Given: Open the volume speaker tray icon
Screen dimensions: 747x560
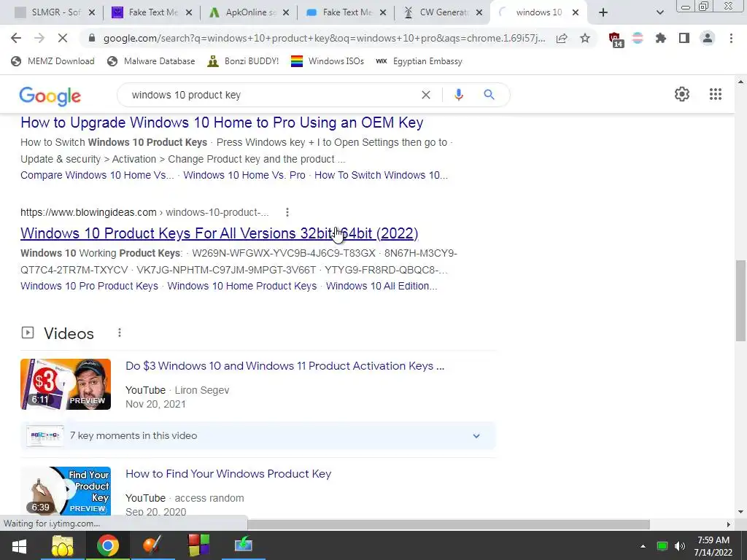Looking at the screenshot, I should [680, 546].
